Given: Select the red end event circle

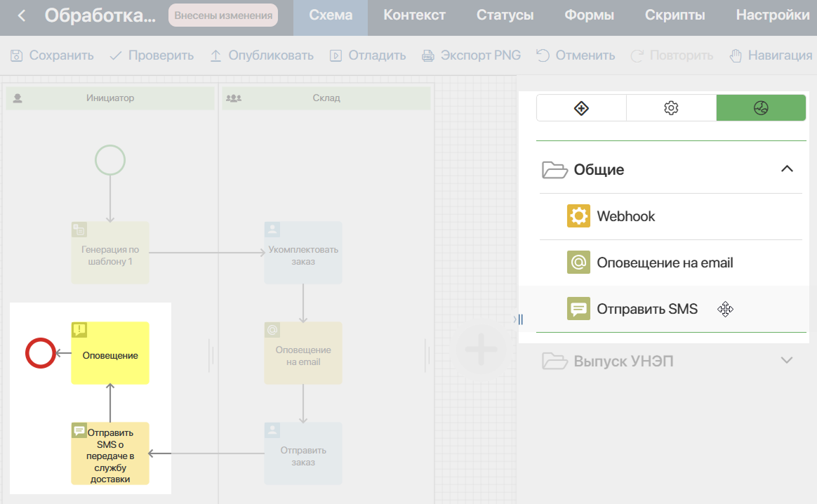Looking at the screenshot, I should 41,353.
